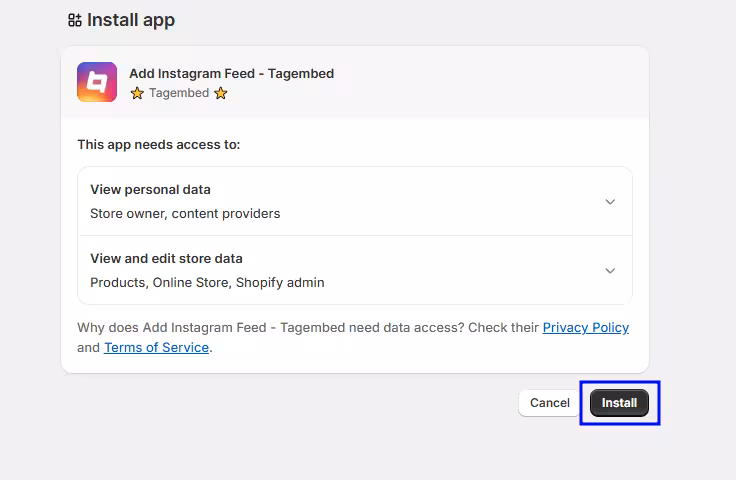Viewport: 736px width, 480px height.
Task: Click 'Store owner, content providers' text
Action: 185,213
